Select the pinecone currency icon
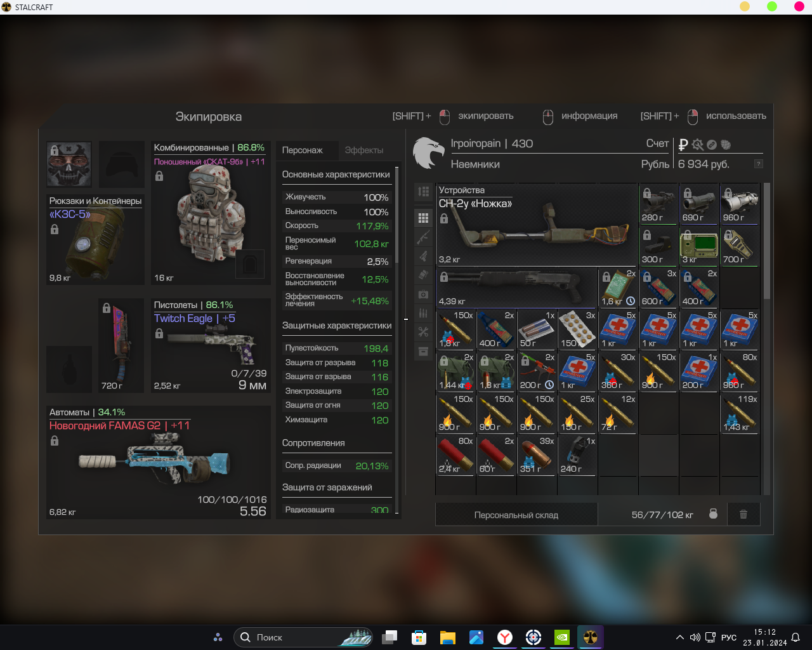Screen dimensions: 812x650 (x=726, y=144)
